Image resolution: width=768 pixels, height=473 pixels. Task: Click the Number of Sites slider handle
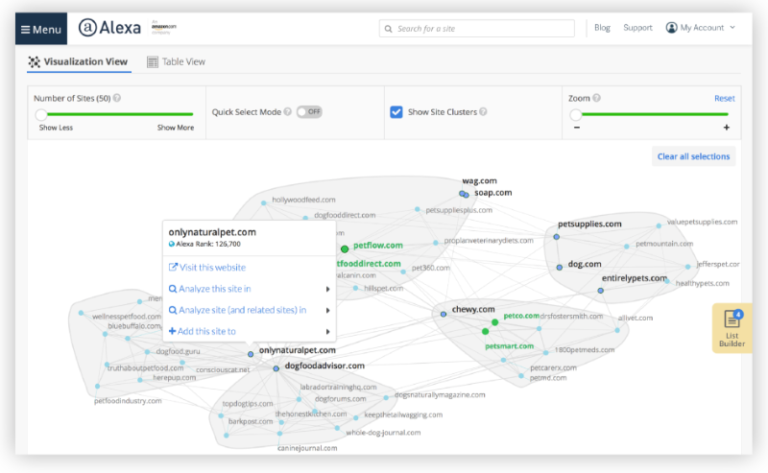coord(41,115)
